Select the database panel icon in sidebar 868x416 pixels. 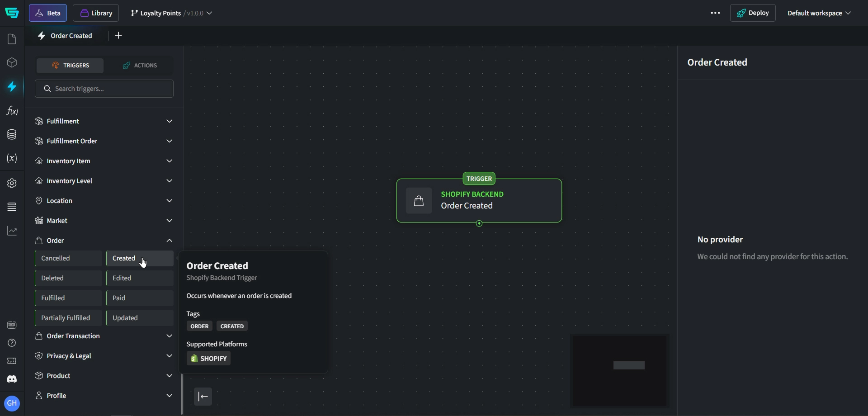tap(12, 134)
